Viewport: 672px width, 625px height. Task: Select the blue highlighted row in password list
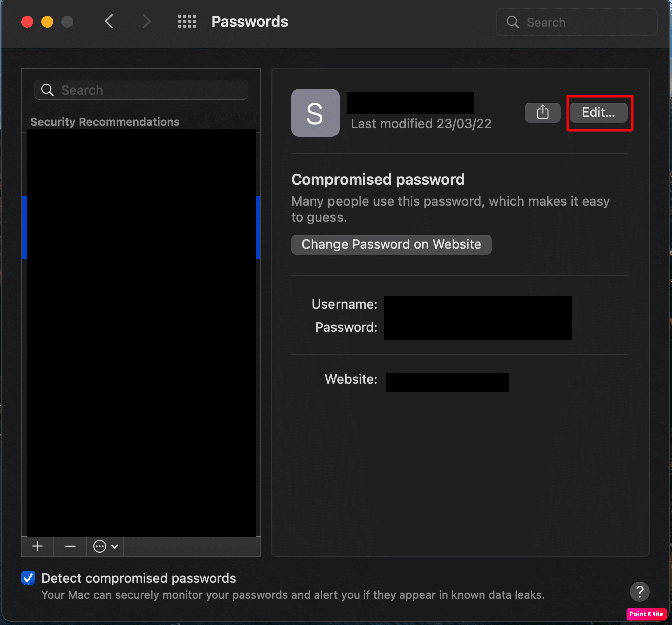coord(141,227)
